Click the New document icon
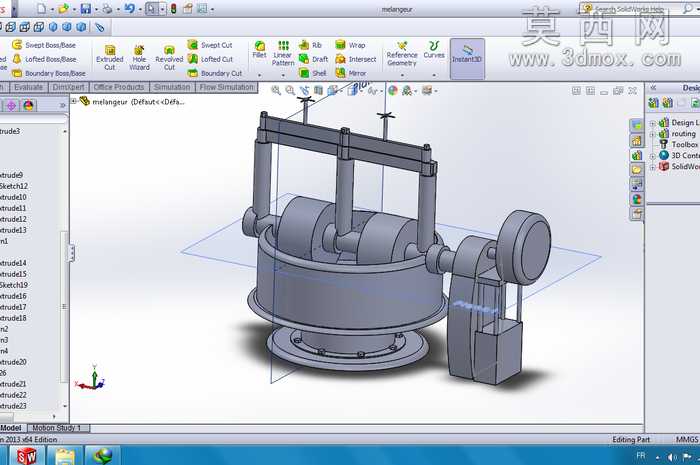 coord(42,8)
